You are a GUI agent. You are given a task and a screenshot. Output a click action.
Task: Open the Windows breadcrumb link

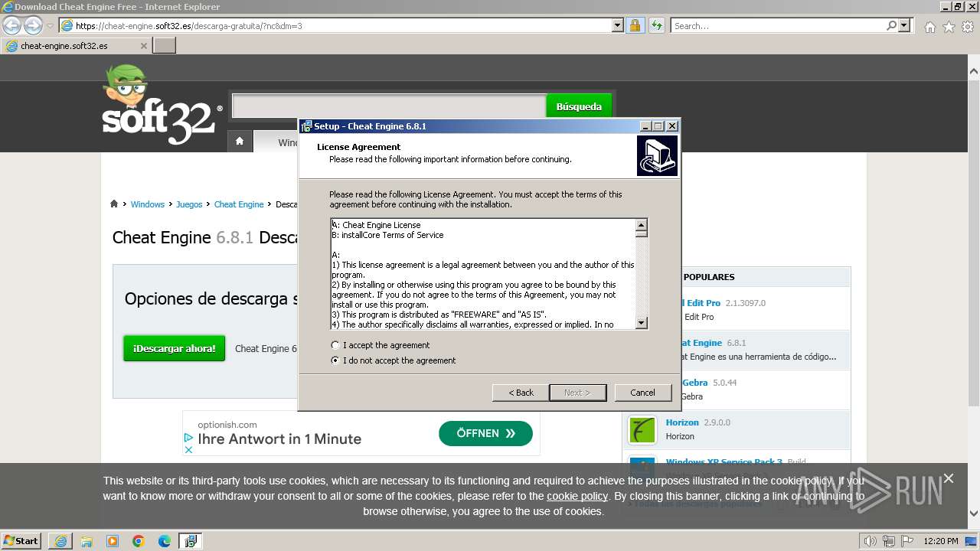pos(147,204)
